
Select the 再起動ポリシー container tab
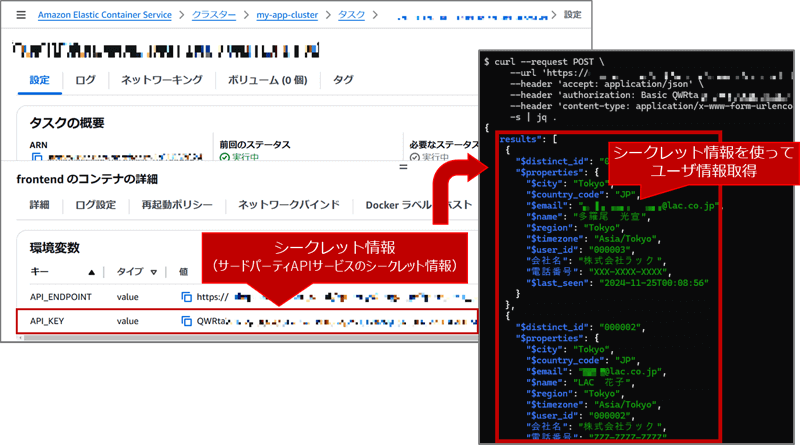click(177, 205)
